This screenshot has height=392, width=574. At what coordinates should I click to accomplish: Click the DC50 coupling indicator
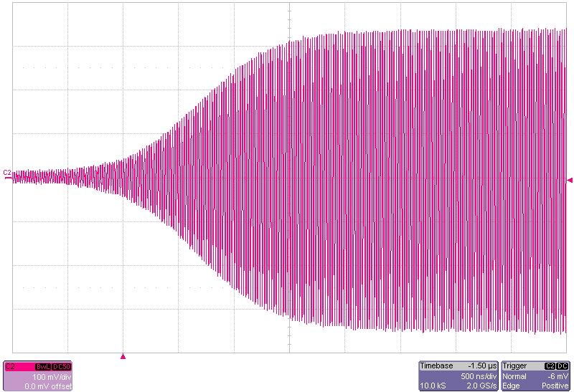point(61,367)
